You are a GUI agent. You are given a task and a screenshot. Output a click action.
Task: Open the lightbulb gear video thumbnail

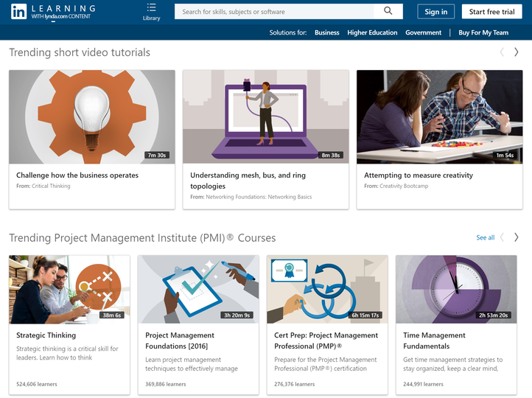point(92,116)
